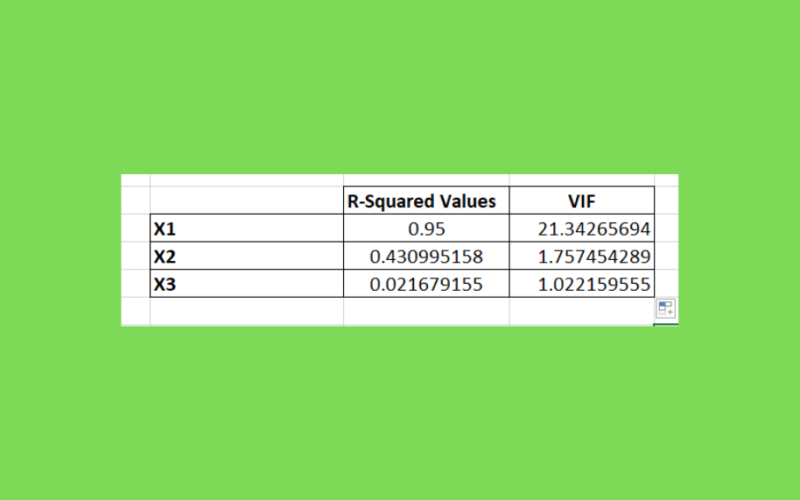Click the empty cell right of 1.757454289
The height and width of the screenshot is (500, 800).
pyautogui.click(x=666, y=256)
